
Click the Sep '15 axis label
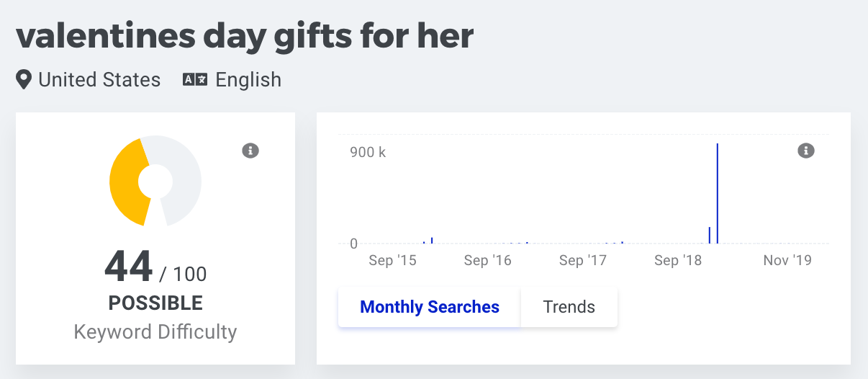392,260
